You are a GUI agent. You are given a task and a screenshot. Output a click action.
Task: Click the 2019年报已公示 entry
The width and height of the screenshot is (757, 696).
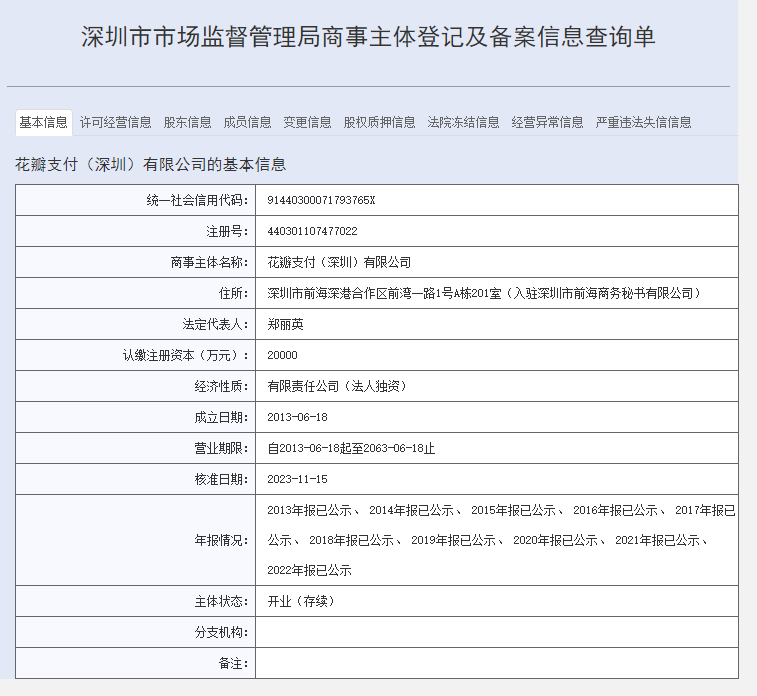tap(453, 541)
